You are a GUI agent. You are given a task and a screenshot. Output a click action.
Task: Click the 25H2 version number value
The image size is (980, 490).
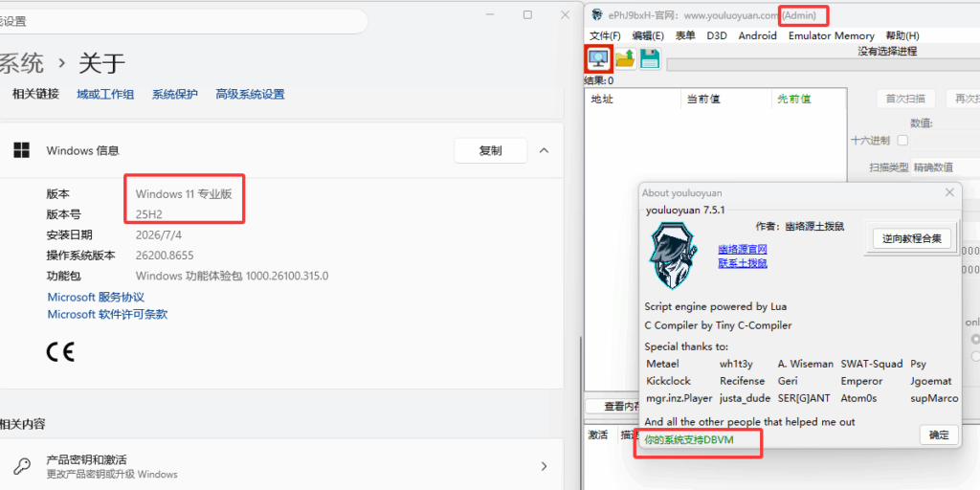pyautogui.click(x=149, y=214)
